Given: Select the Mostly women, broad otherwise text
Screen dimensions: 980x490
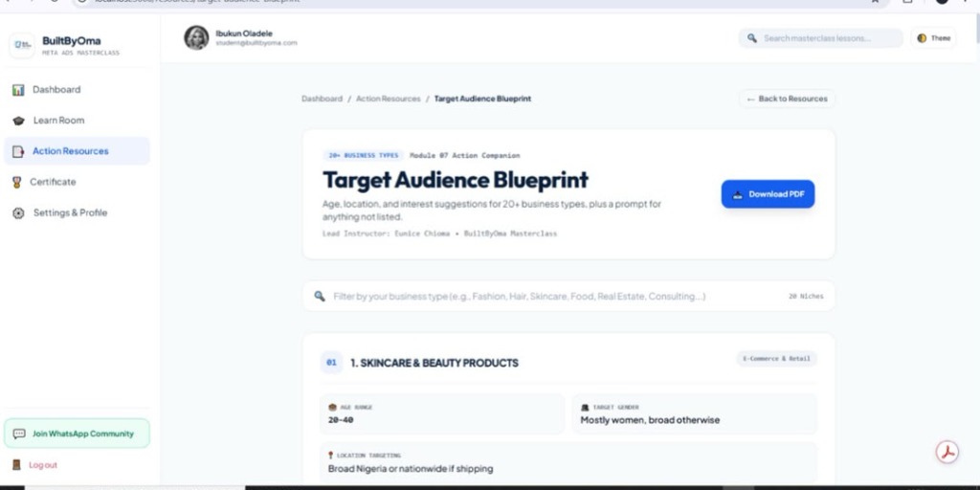Looking at the screenshot, I should tap(650, 420).
